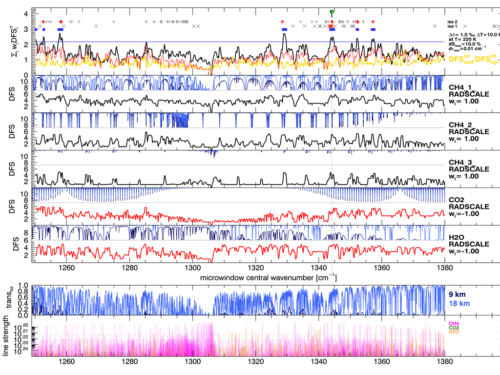Click the green CO2 line strength legend entry
Image resolution: width=500 pixels, height=375 pixels.
[454, 328]
